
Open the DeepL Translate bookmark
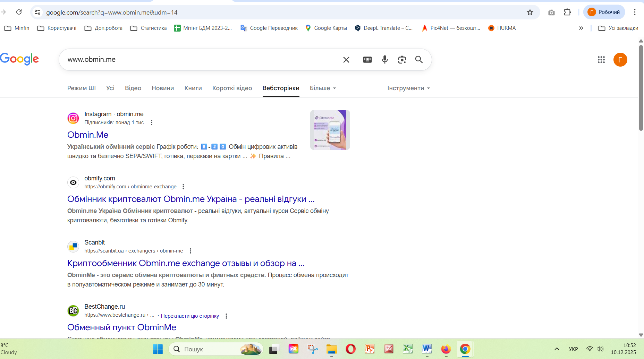coord(384,28)
